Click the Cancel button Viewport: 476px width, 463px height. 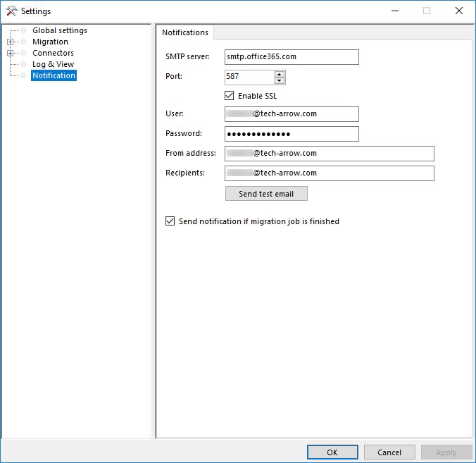pos(389,452)
